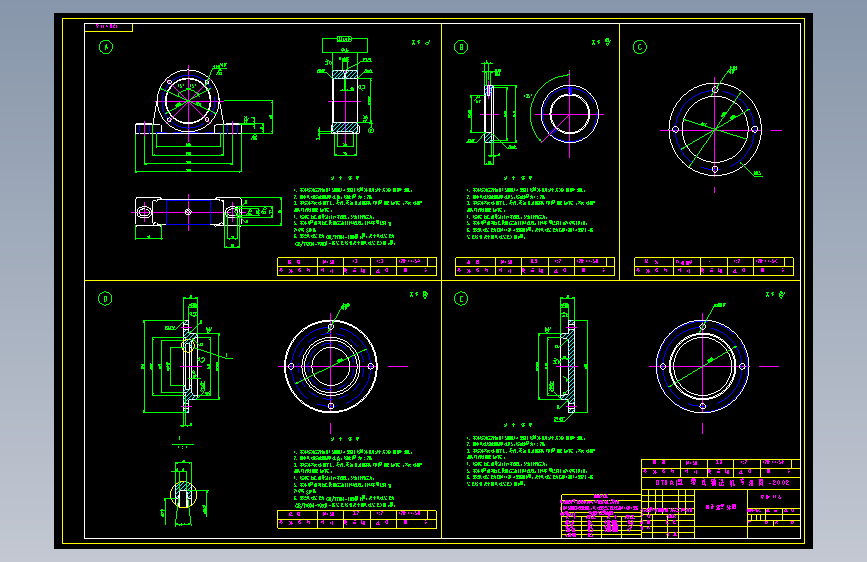Click the circled C label in the top-right panel

pyautogui.click(x=640, y=47)
